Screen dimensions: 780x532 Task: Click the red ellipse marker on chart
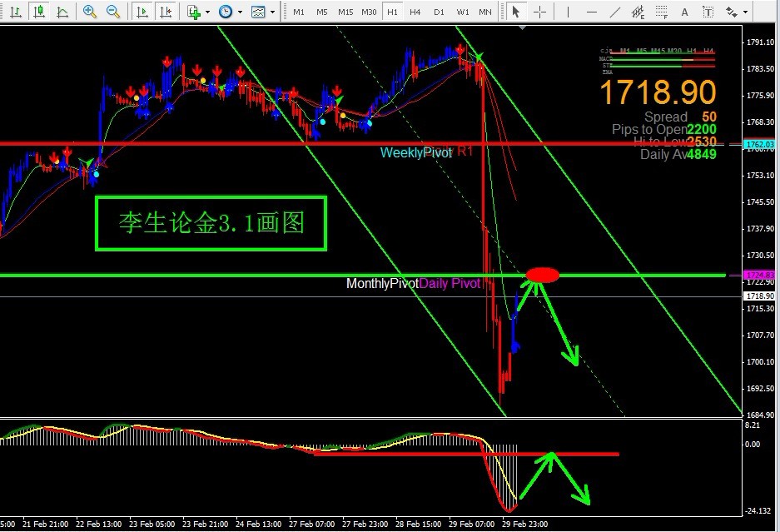coord(543,275)
